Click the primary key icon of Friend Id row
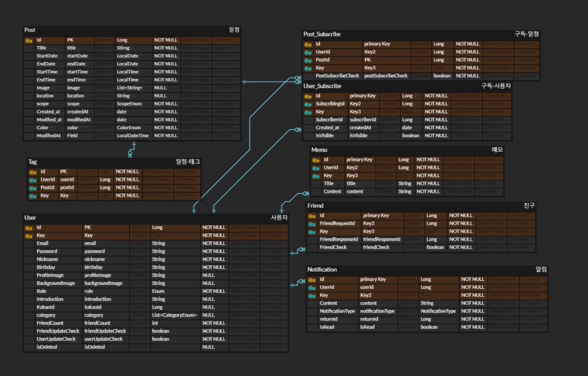The image size is (588, 376). pos(312,216)
